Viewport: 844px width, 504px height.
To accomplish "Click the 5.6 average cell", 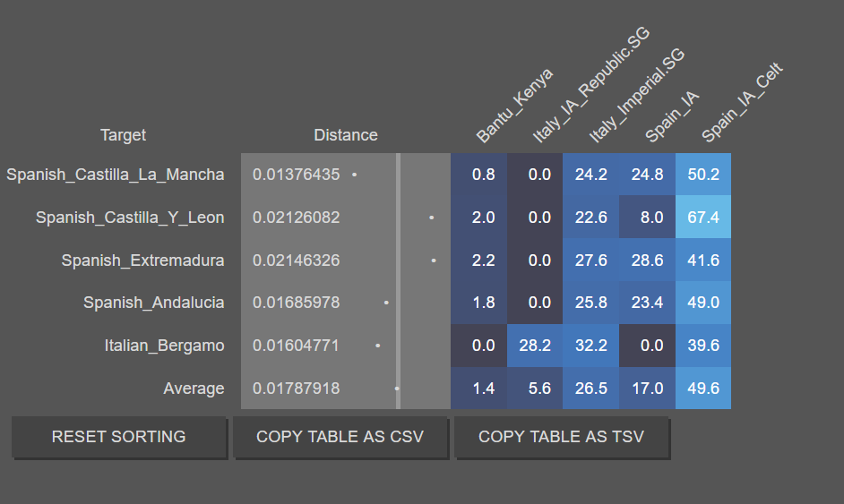I will [x=535, y=389].
